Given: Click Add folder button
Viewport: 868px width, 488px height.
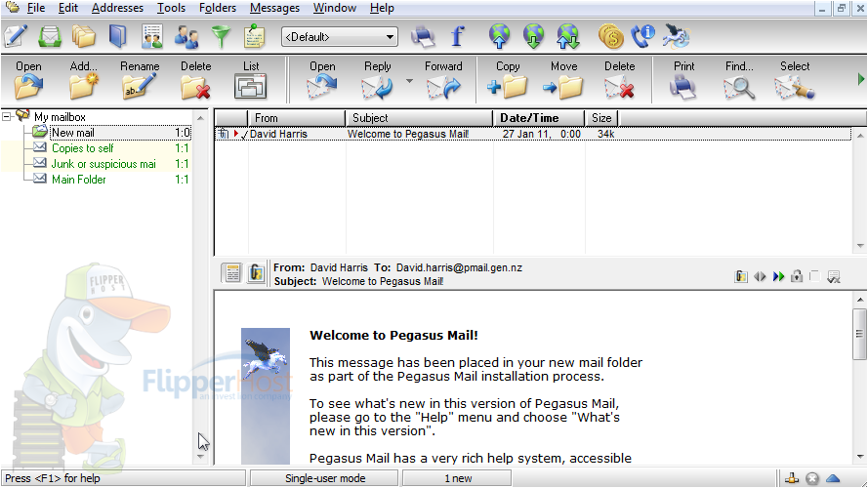Looking at the screenshot, I should (x=84, y=80).
